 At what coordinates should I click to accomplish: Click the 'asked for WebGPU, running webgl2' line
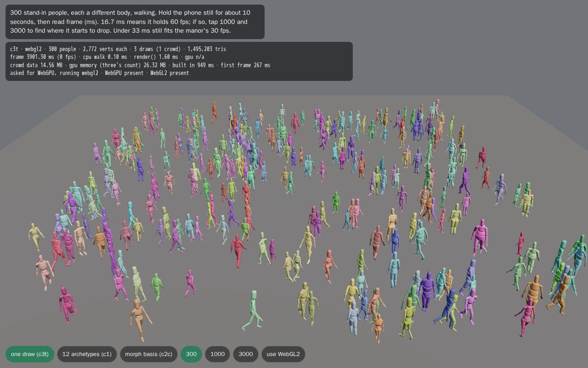click(x=99, y=73)
